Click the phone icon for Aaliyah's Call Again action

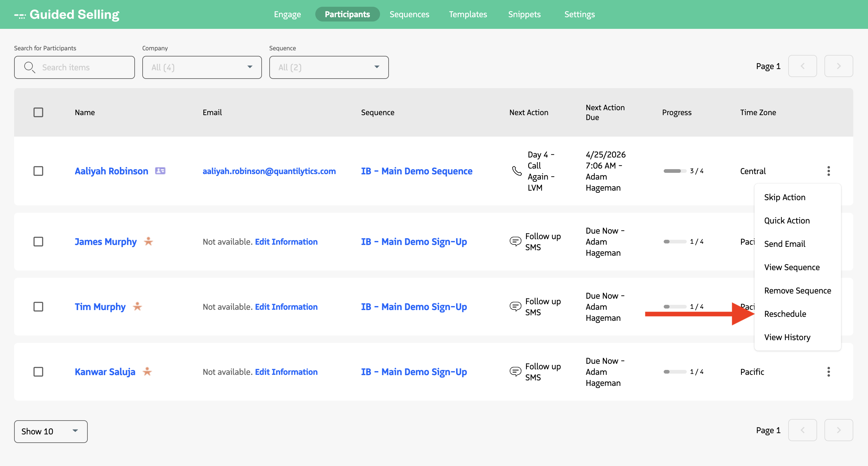click(517, 171)
